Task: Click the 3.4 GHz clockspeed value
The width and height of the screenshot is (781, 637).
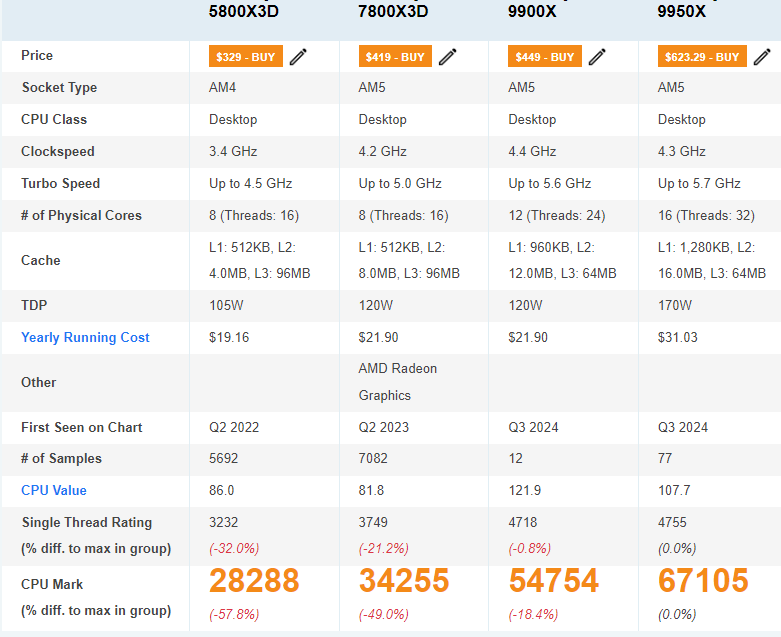Action: (233, 151)
